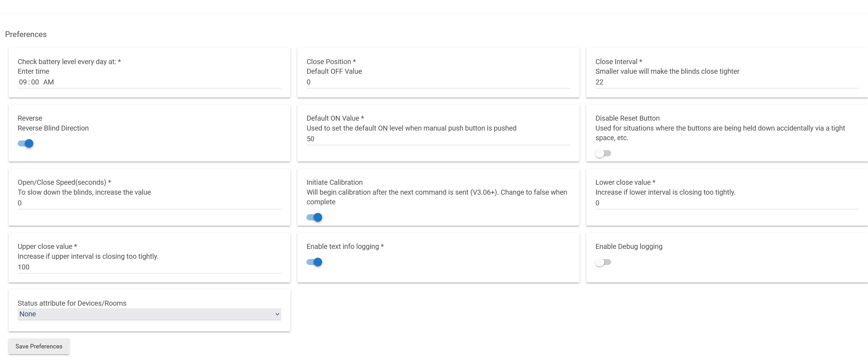Click the Default ON Value field
Screen dimensions: 868x363
(x=438, y=139)
